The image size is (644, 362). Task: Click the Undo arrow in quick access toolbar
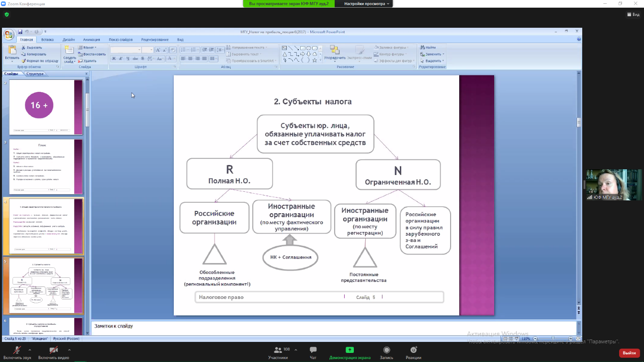click(27, 32)
